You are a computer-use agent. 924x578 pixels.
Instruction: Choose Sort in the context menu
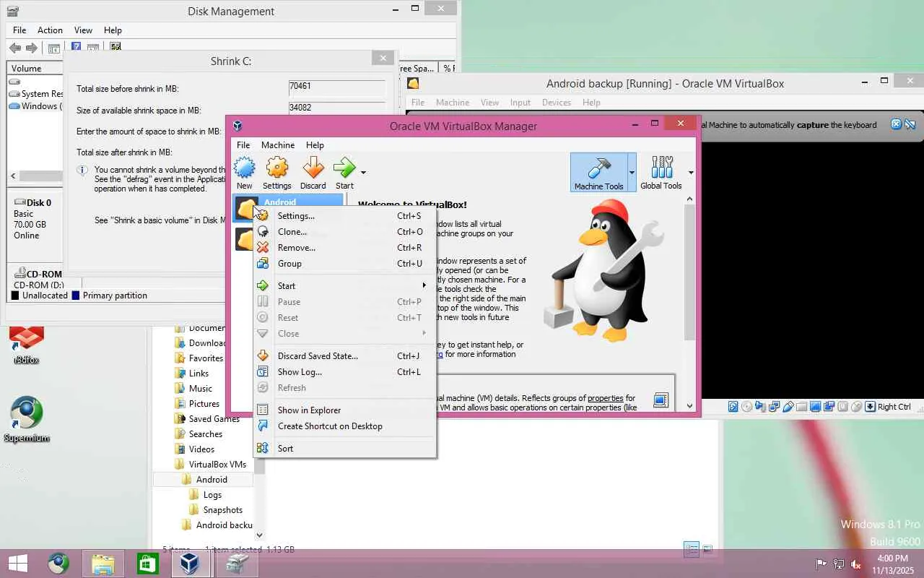pos(345,449)
